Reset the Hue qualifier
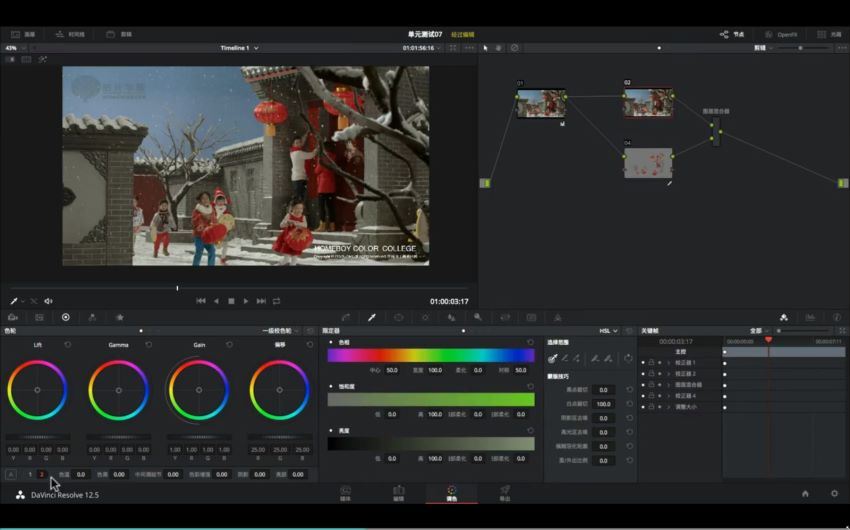 530,342
